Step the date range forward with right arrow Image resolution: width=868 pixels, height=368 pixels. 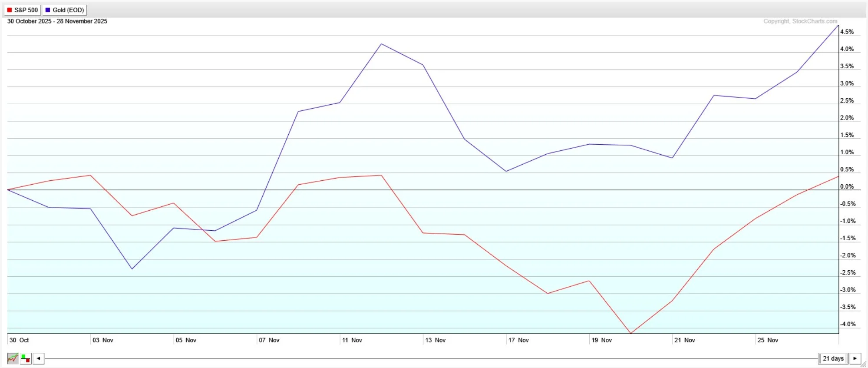tap(855, 358)
